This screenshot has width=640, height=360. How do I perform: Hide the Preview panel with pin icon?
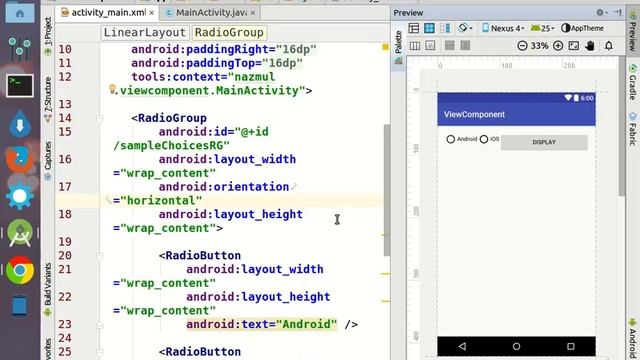(618, 13)
